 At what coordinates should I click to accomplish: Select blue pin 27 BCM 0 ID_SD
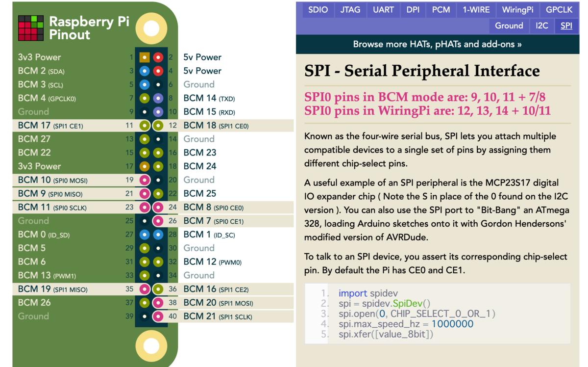(145, 235)
